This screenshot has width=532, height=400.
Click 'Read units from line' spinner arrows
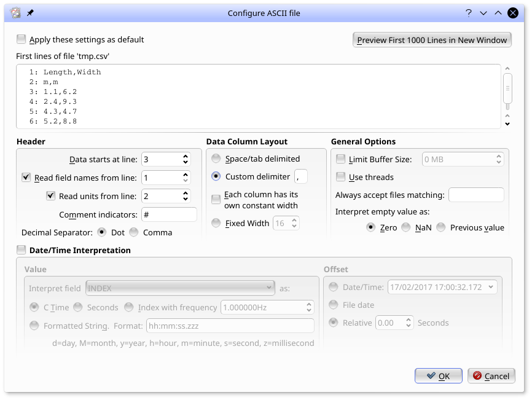186,196
